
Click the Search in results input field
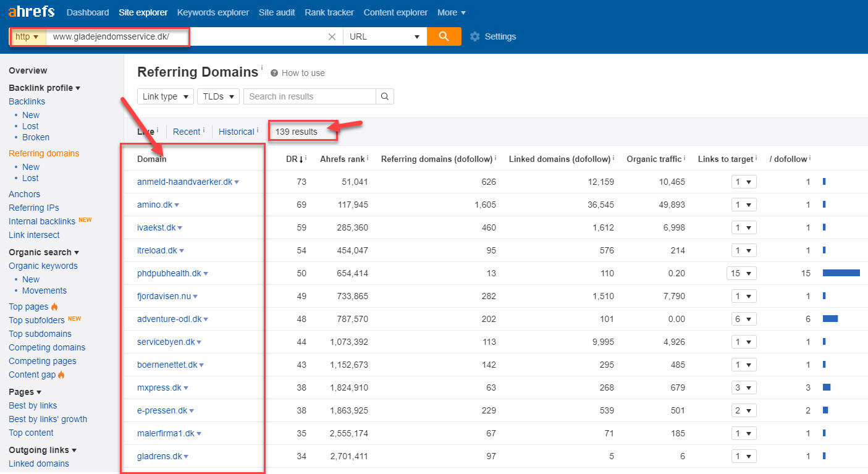click(309, 96)
